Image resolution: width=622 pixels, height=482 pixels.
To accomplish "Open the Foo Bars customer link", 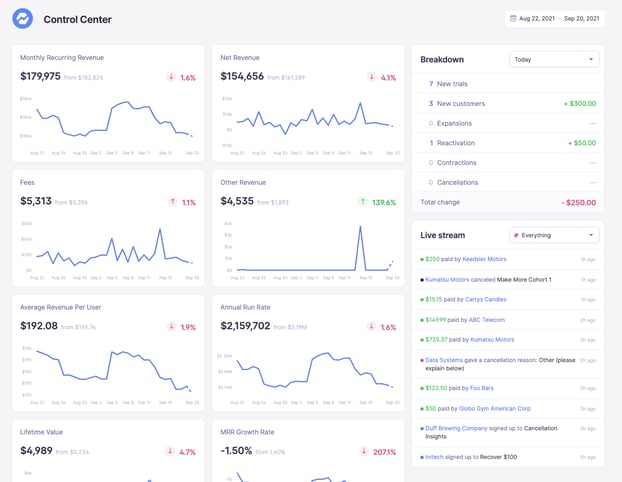I will tap(482, 388).
